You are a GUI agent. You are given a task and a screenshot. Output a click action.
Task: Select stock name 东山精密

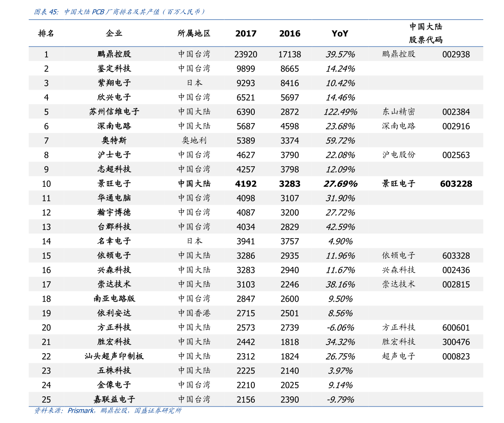click(398, 112)
